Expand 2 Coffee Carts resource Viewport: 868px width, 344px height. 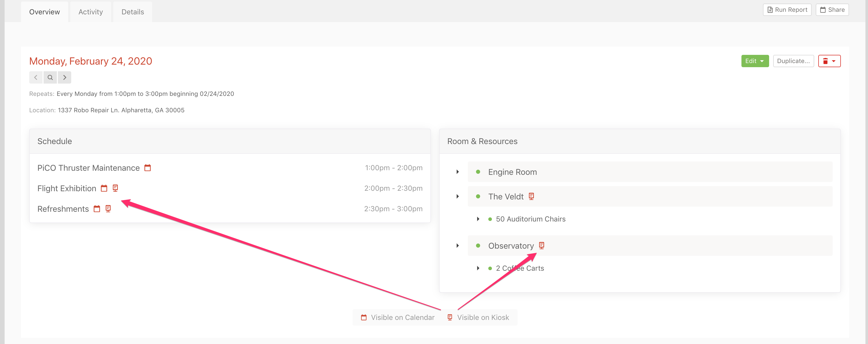[478, 268]
